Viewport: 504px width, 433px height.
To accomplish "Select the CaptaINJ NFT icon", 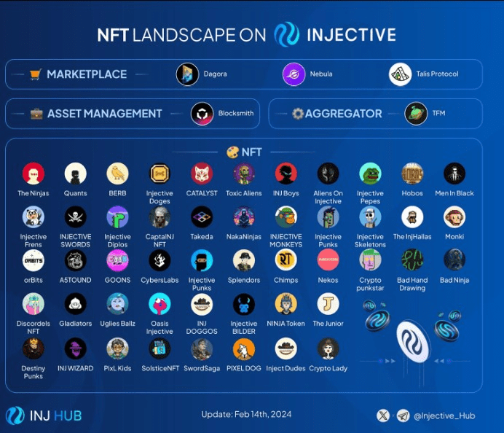I will tap(160, 217).
